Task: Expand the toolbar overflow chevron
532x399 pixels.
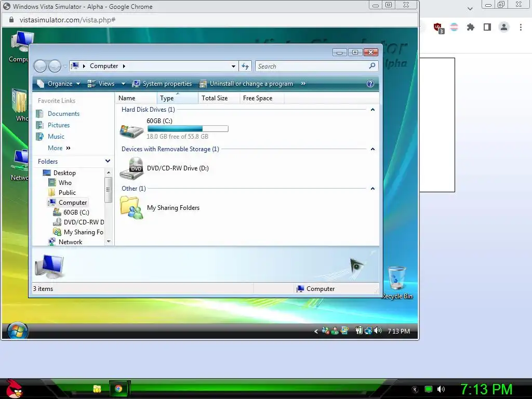Action: (303, 84)
